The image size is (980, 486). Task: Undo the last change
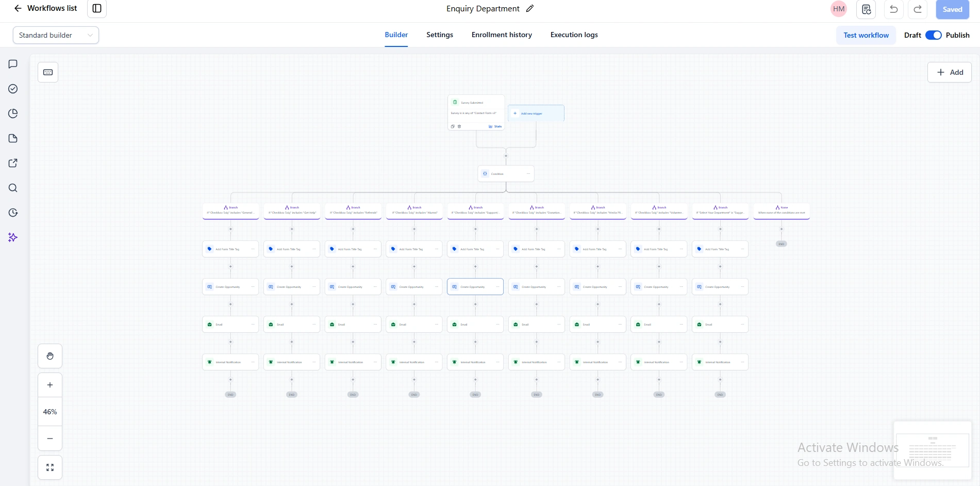pos(894,9)
